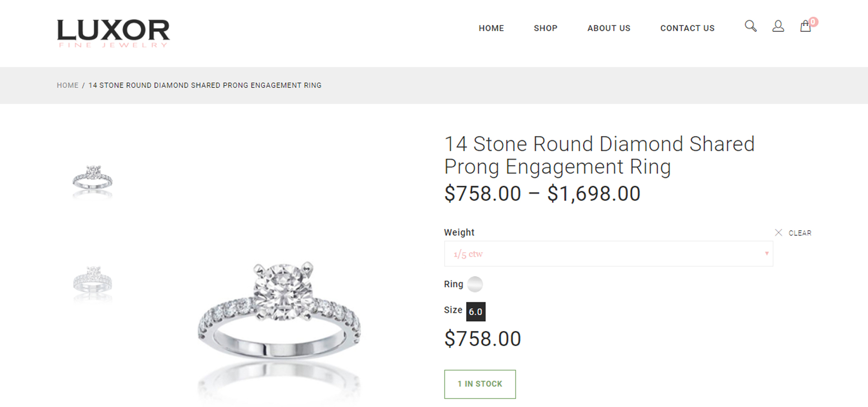The image size is (868, 407).
Task: Open the Weight dropdown menu
Action: tap(608, 254)
